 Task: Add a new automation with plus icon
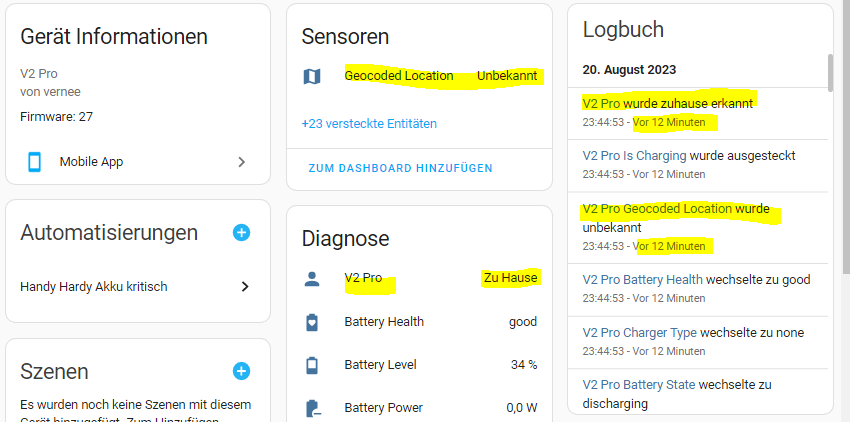click(241, 233)
